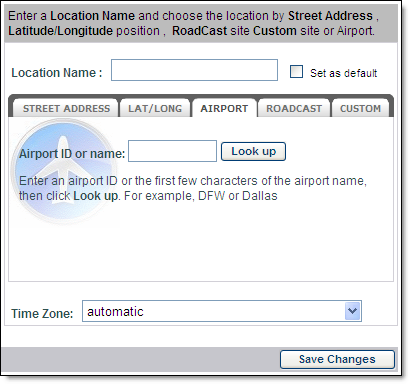This screenshot has width=410, height=384.
Task: Click the airplane icon in the Airport panel
Action: coord(65,172)
